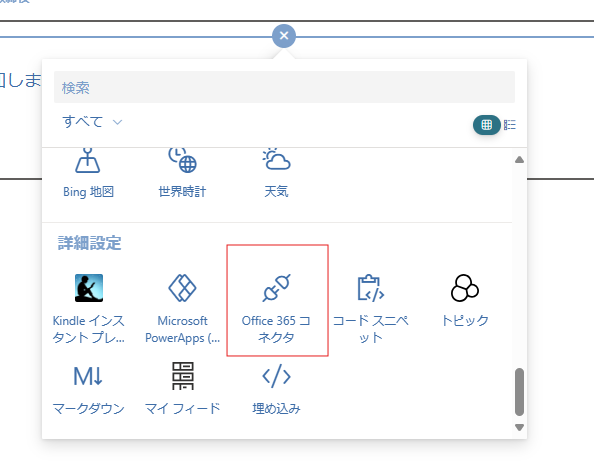Open the すべて category filter dropdown
The image size is (594, 473).
pyautogui.click(x=92, y=122)
